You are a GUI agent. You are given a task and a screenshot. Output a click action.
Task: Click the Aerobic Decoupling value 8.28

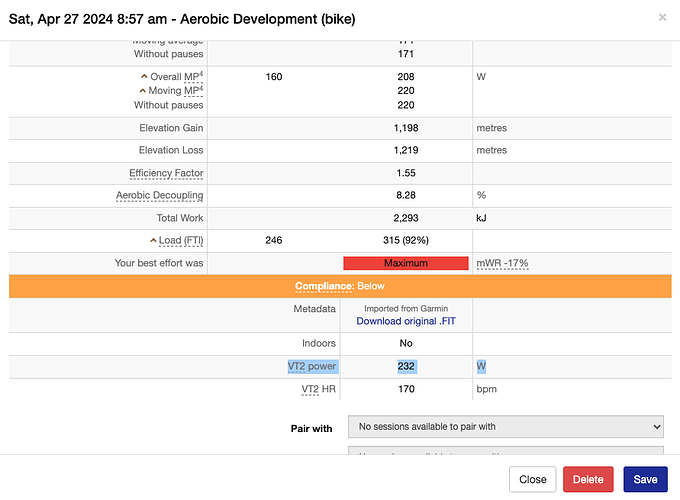tap(406, 195)
